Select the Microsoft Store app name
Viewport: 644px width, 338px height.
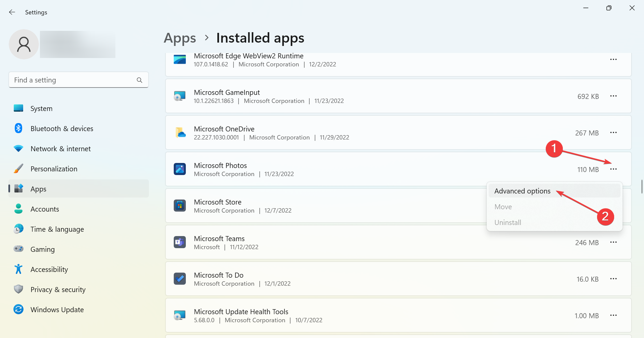point(218,202)
